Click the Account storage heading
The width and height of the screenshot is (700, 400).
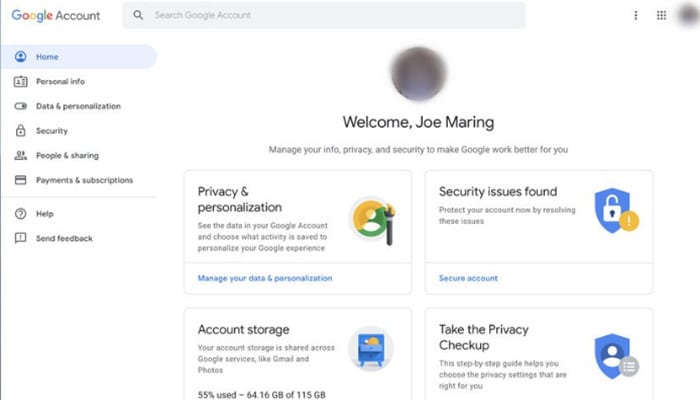pos(244,329)
